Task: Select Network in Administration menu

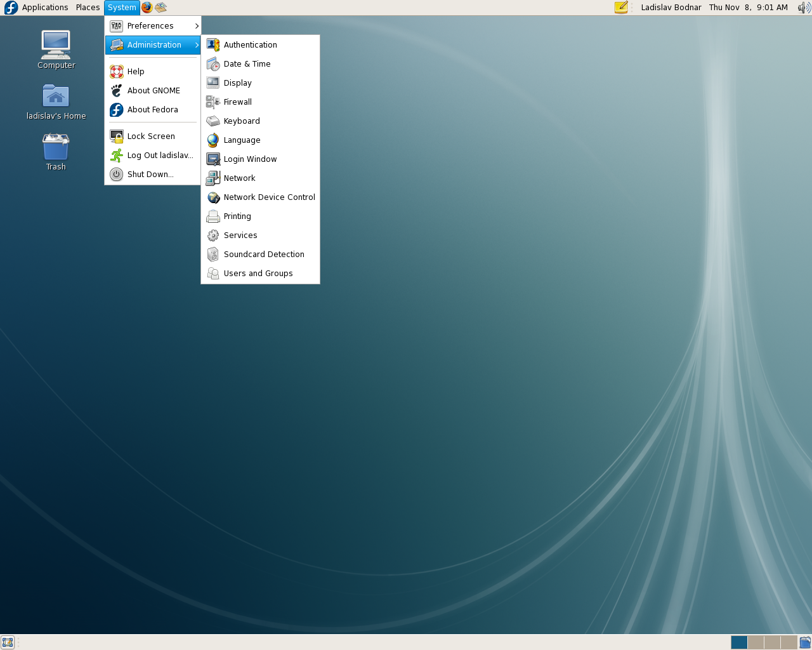Action: 260,178
